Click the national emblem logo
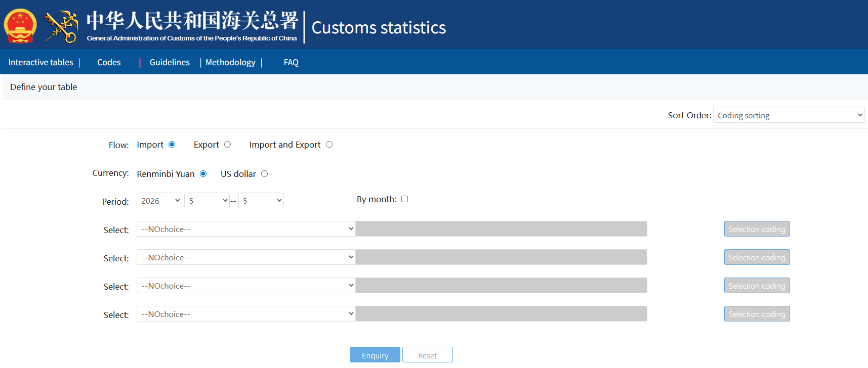 pos(20,26)
